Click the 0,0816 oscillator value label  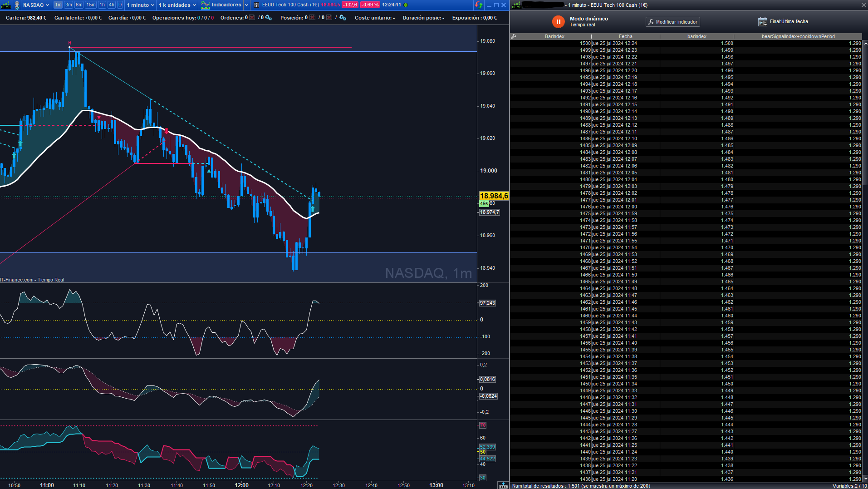pos(487,379)
